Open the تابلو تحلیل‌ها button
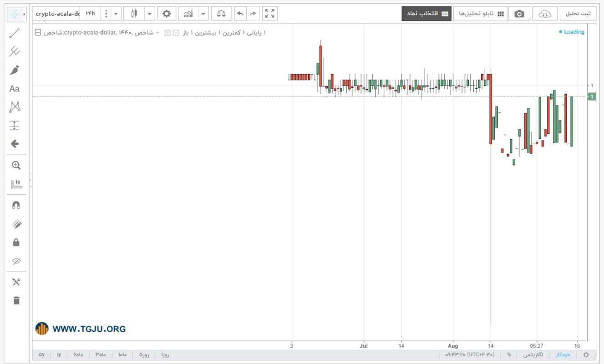Image resolution: width=604 pixels, height=364 pixels. (x=480, y=14)
